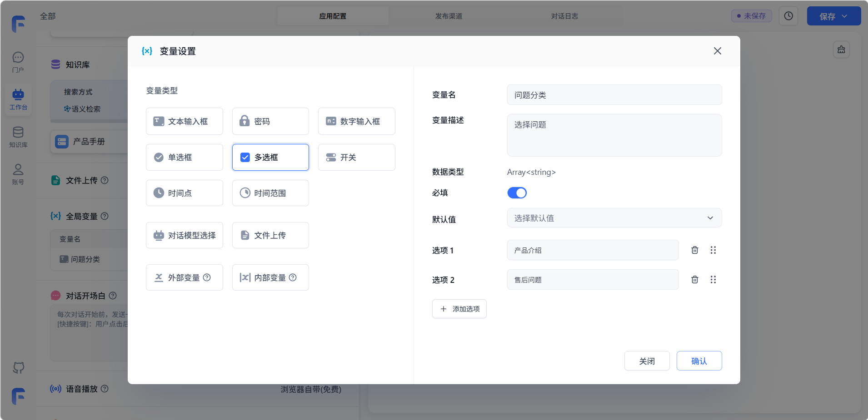Open the 保存 dropdown button
Image resolution: width=868 pixels, height=420 pixels.
(833, 16)
